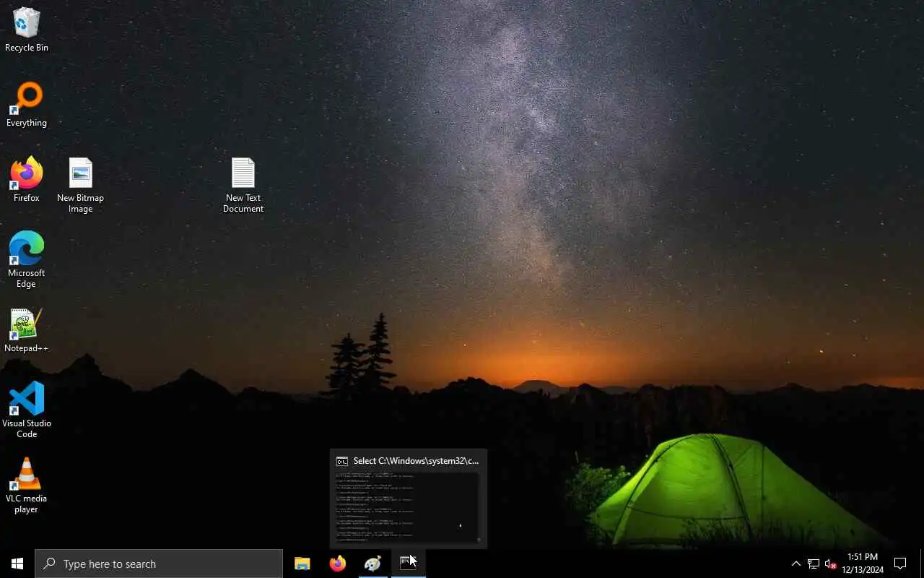Open the clock showing 1:51 PM
Screen dimensions: 924x578
863,564
